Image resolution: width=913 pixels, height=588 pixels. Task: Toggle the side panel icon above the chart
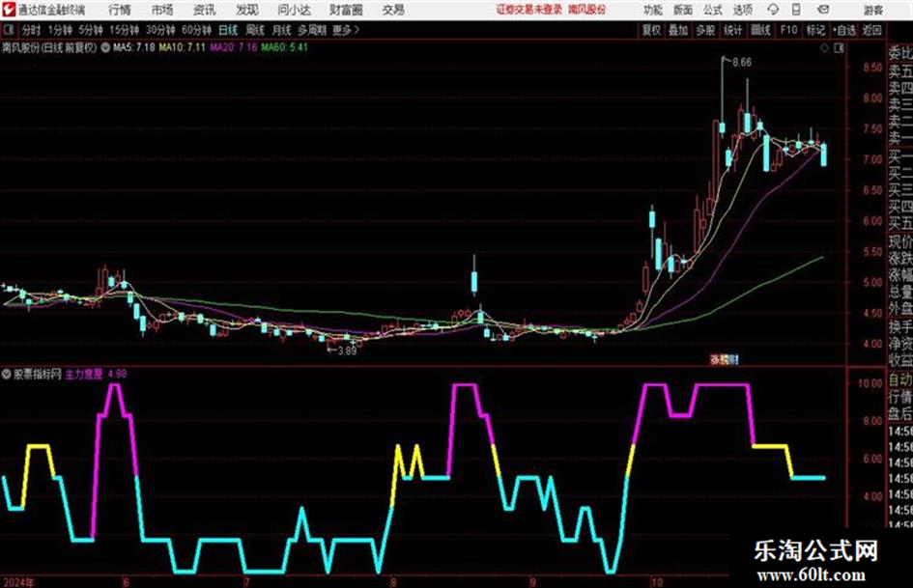pyautogui.click(x=839, y=48)
